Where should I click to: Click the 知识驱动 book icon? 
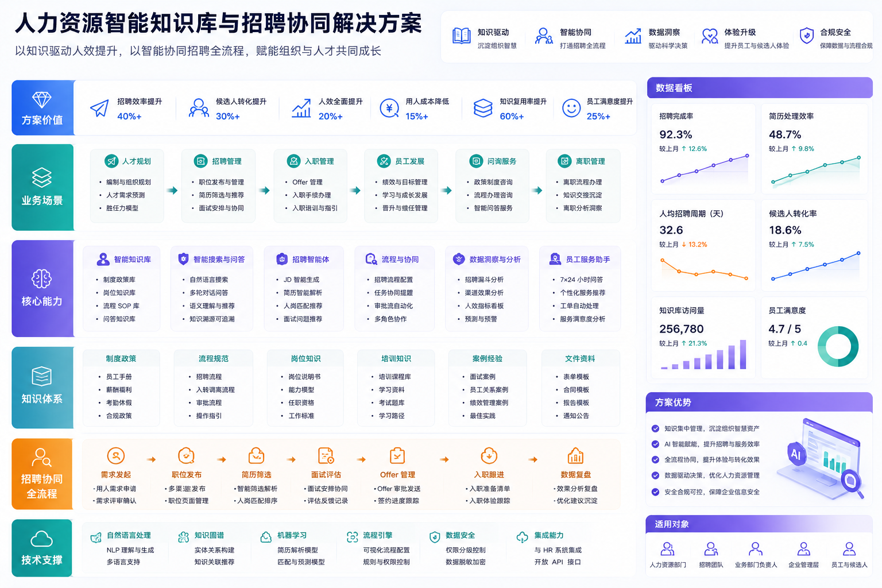462,36
